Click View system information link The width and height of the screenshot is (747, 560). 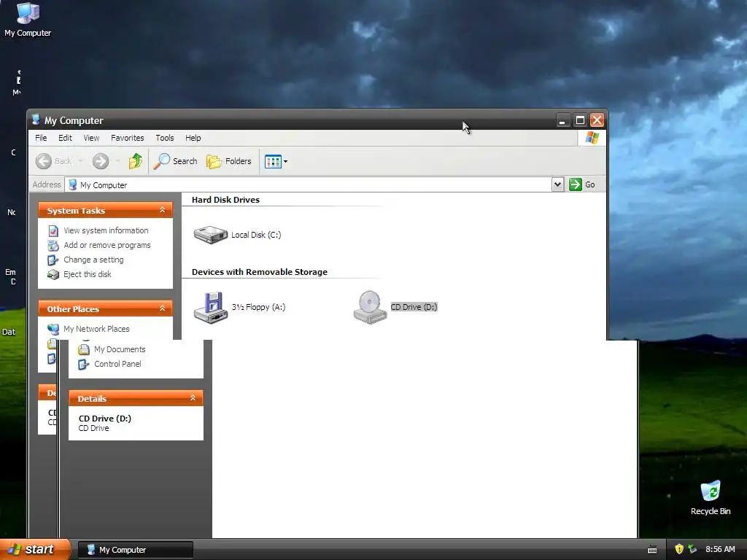click(x=107, y=230)
